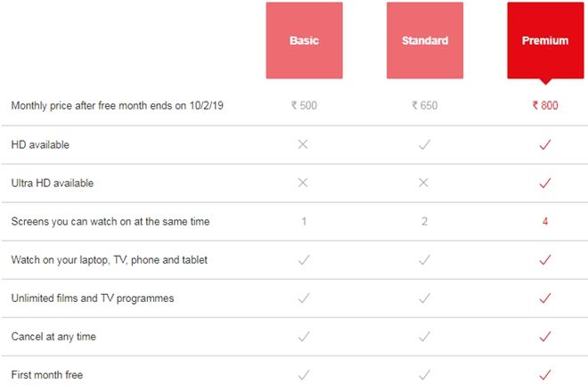Click Premium's red Ultra HD checkmark
Image resolution: width=588 pixels, height=392 pixels.
[545, 183]
